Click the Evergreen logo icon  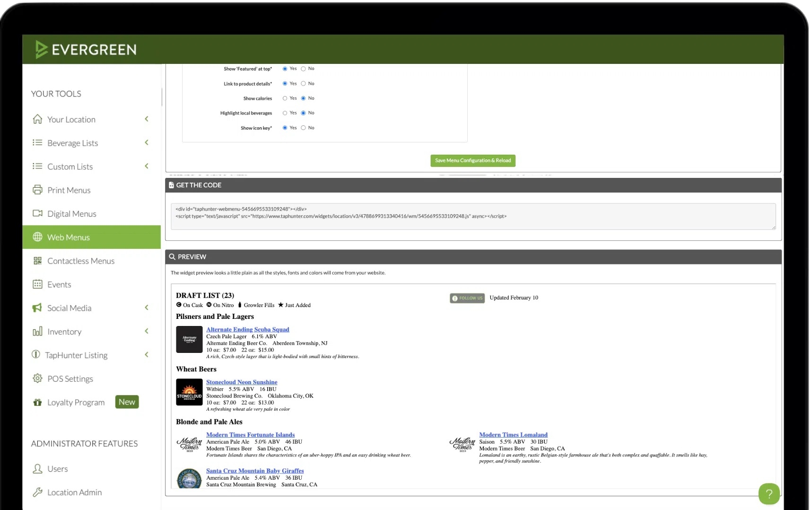(x=41, y=49)
